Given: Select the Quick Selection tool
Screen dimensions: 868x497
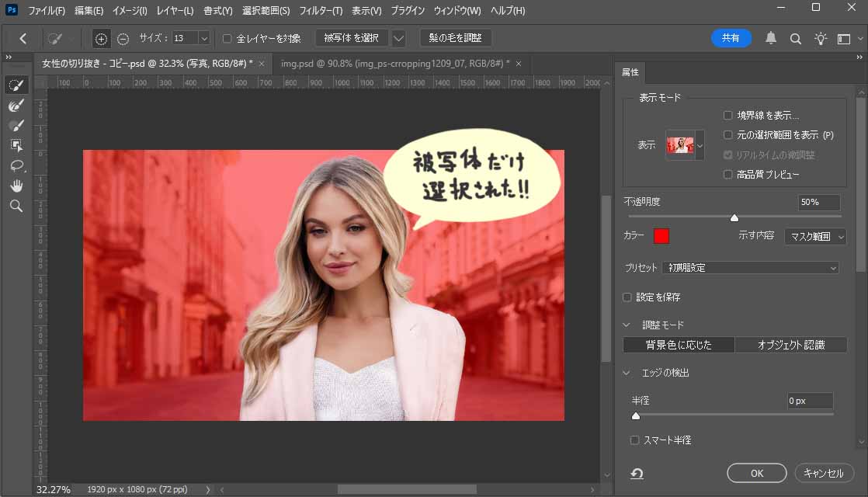Looking at the screenshot, I should 16,85.
